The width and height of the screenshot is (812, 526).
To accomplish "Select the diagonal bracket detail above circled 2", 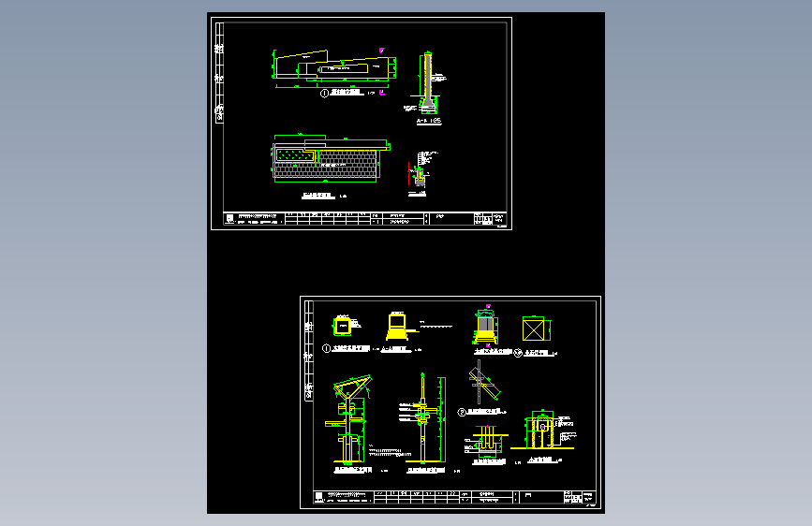I will 483,384.
